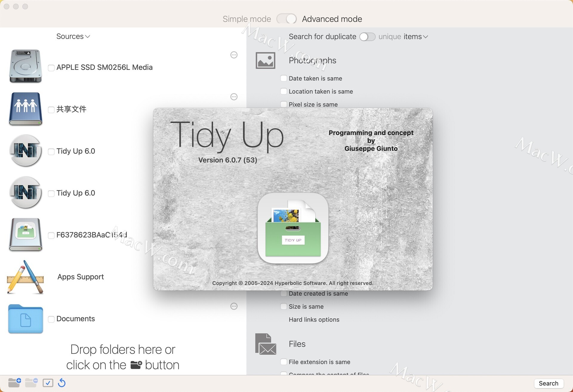Enable 'Date created is same' option

tap(284, 294)
